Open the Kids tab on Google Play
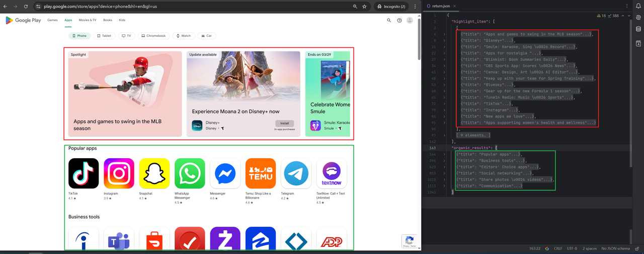Viewport: 644px width, 254px height. [x=122, y=21]
